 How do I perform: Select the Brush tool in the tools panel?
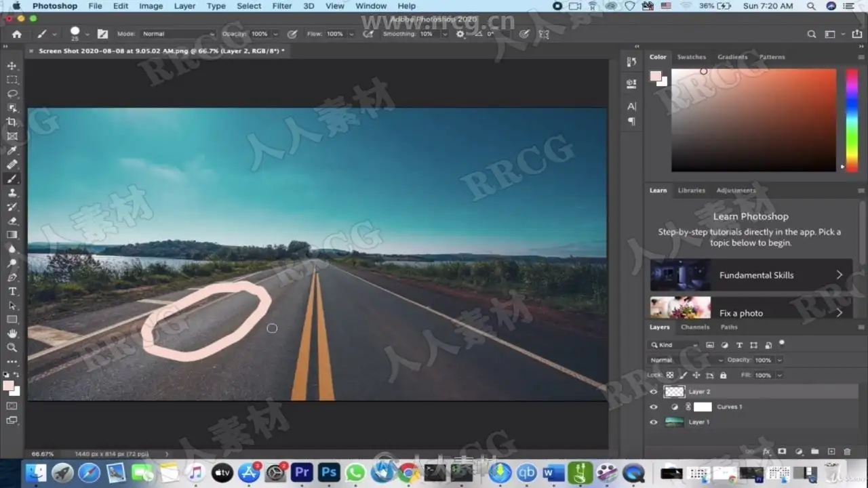click(x=12, y=179)
